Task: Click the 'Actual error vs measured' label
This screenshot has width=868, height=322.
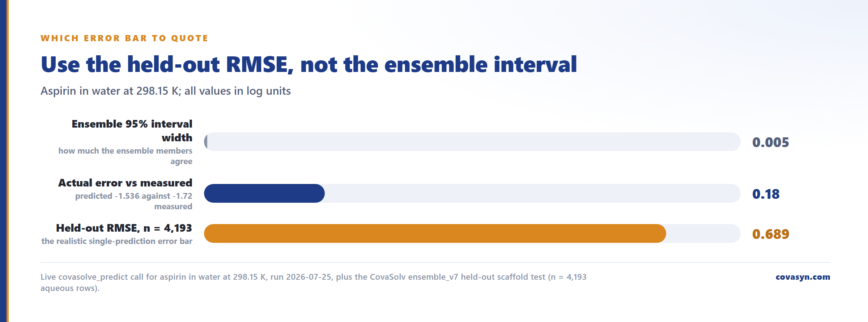Action: (x=125, y=183)
